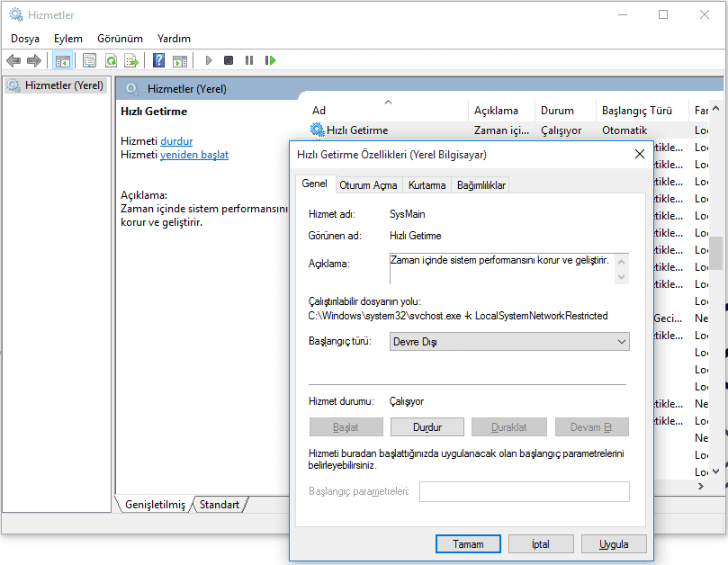Screen dimensions: 728x565
Task: Click the yeniden başlat link
Action: [194, 155]
